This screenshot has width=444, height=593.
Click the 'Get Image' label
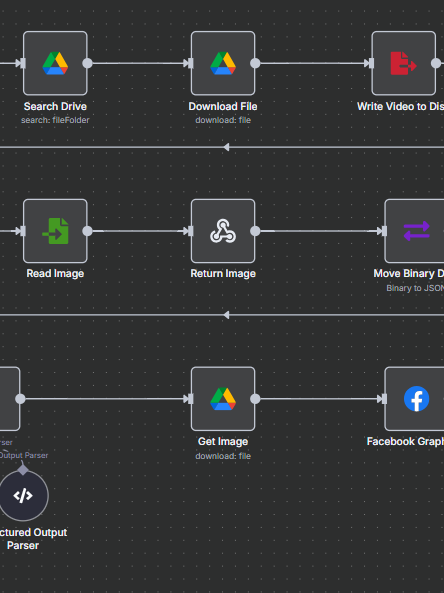(x=223, y=442)
